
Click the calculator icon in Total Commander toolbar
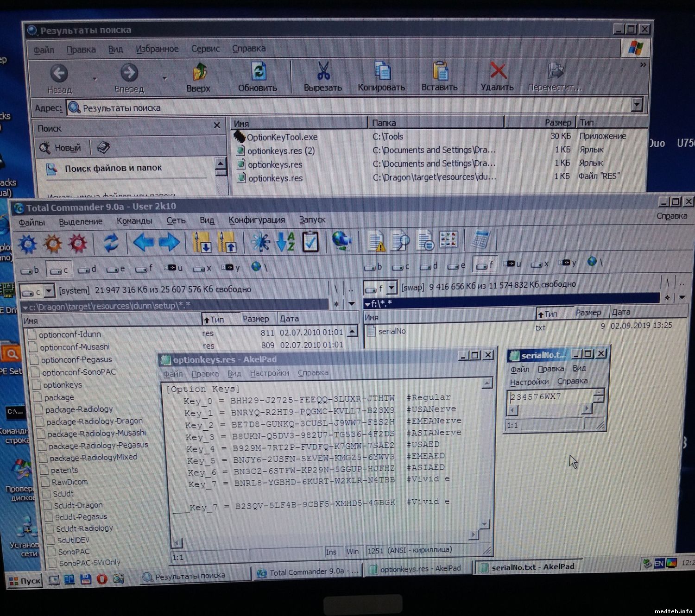point(480,240)
